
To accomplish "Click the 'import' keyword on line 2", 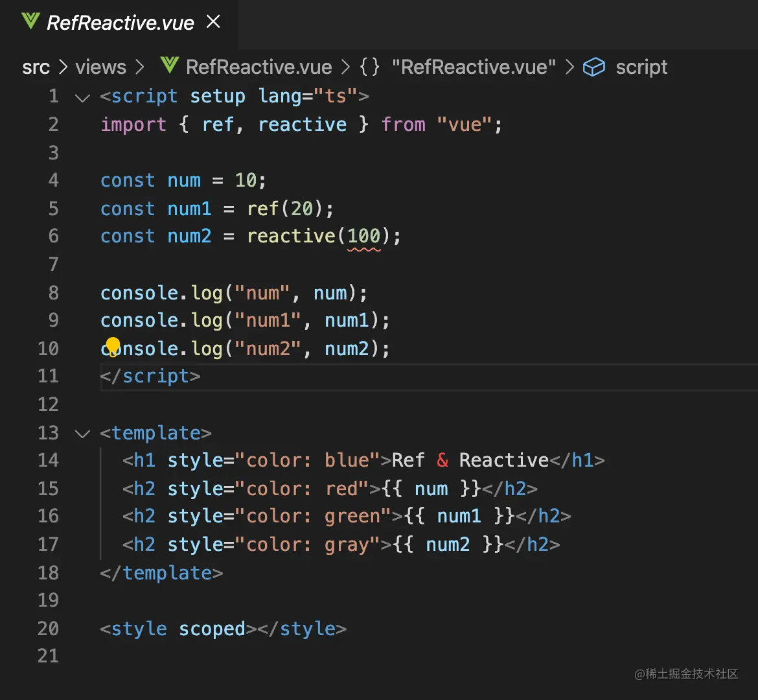I will (133, 125).
